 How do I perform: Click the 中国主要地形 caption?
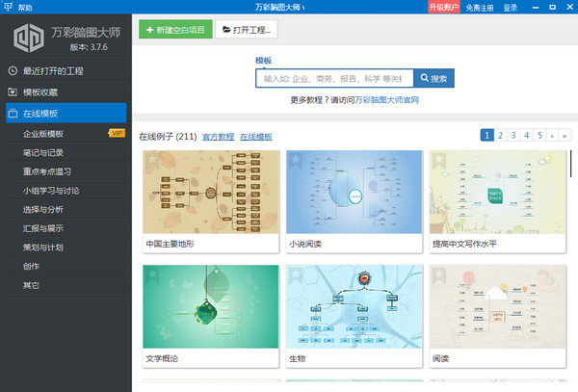(x=170, y=244)
